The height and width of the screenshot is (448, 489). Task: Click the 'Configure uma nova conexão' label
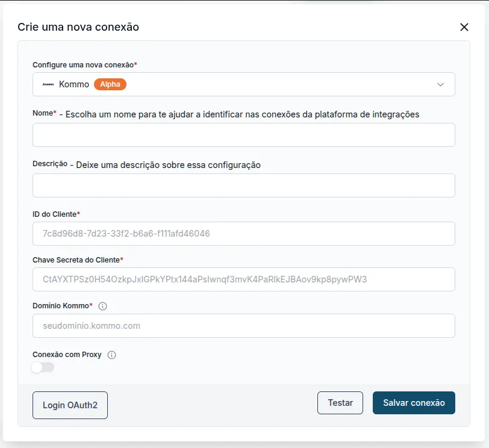point(83,65)
